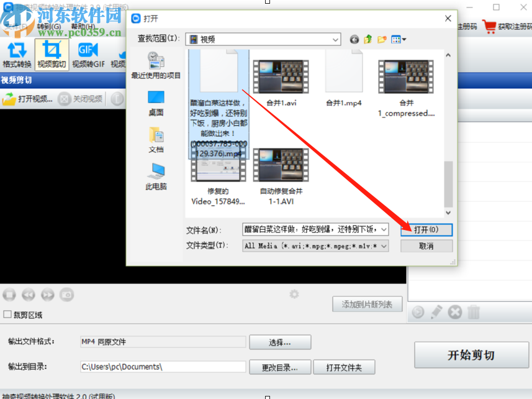Toggle the 裁剪区域 crop area checkbox

pos(7,314)
